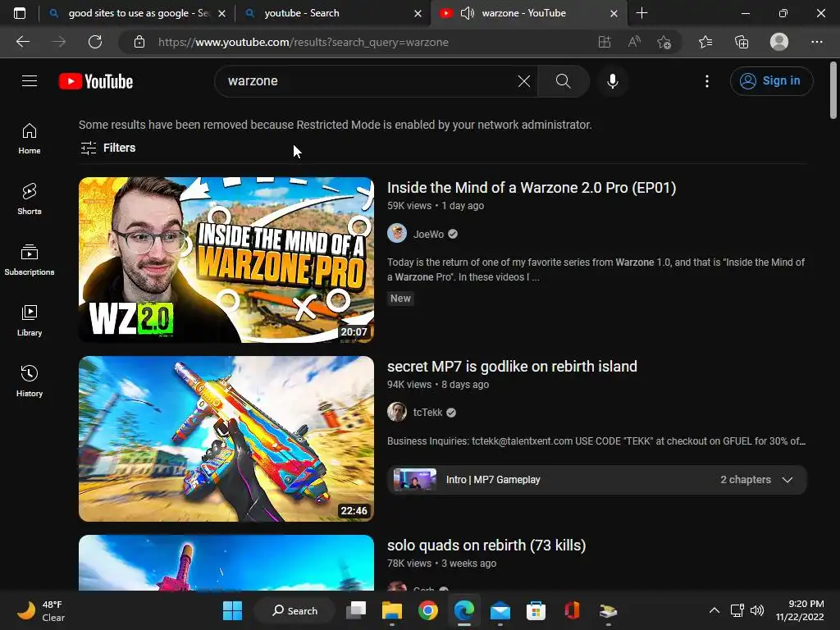Image resolution: width=840 pixels, height=630 pixels.
Task: Click the JoeWo channel avatar
Action: [x=397, y=234]
